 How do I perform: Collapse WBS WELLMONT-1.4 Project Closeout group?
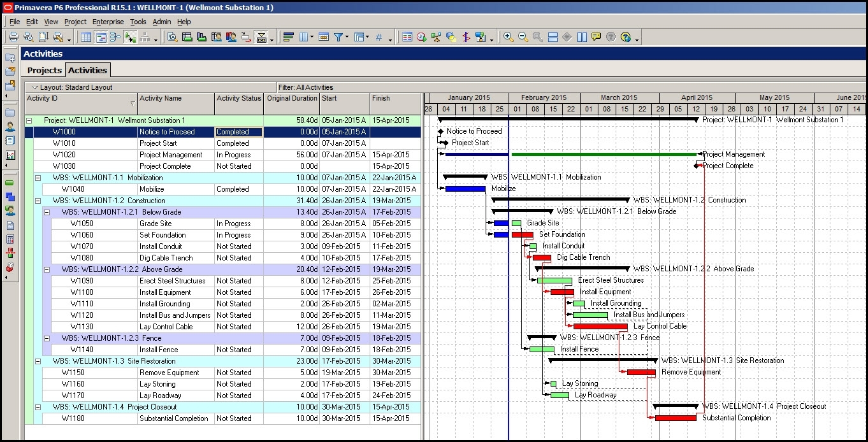[x=38, y=407]
